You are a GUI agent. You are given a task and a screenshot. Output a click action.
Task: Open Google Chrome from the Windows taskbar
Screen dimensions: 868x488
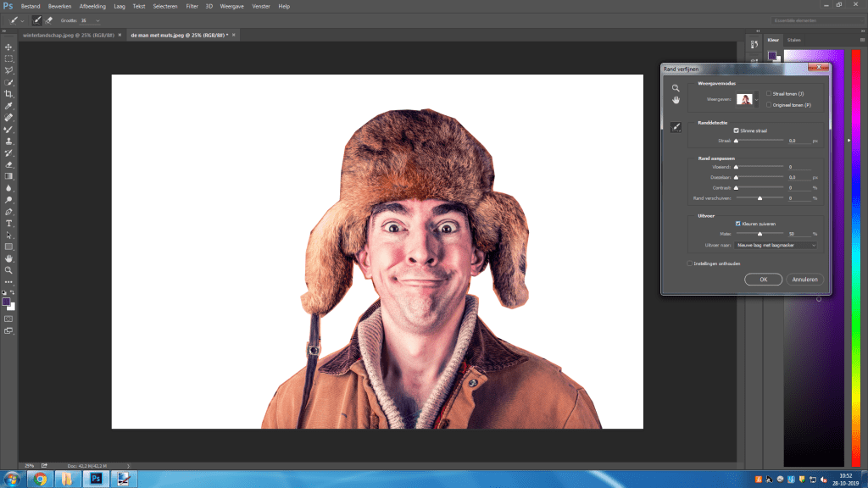click(x=40, y=479)
